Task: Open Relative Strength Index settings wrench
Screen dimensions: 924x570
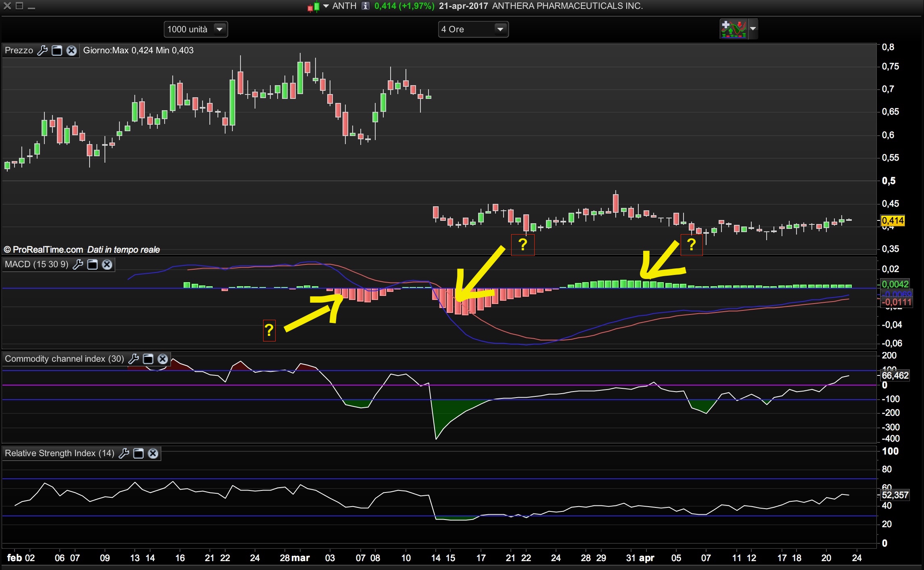Action: click(124, 453)
